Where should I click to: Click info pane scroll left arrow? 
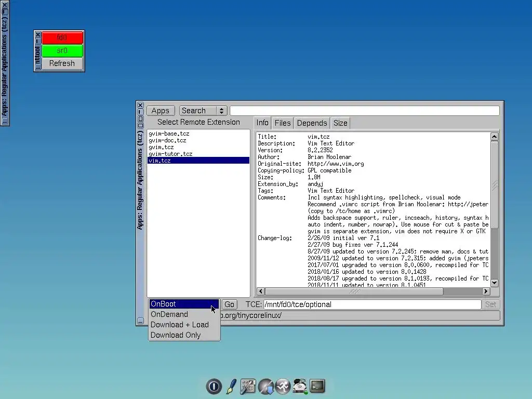pyautogui.click(x=261, y=291)
